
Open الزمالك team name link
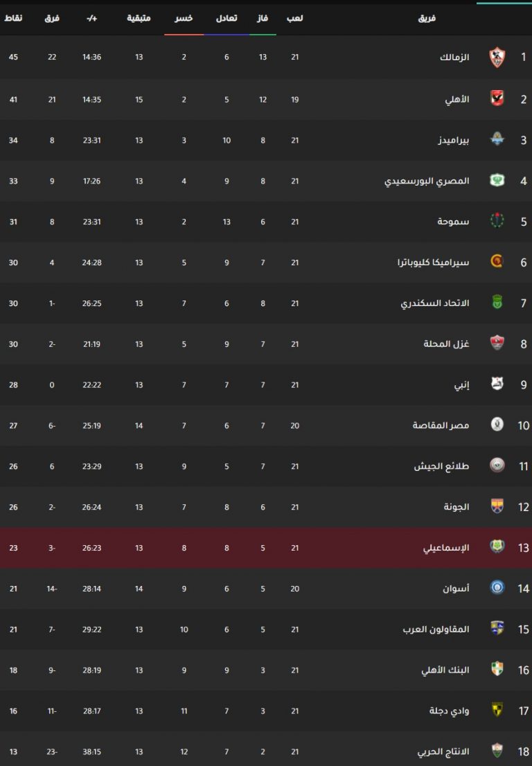tap(454, 57)
